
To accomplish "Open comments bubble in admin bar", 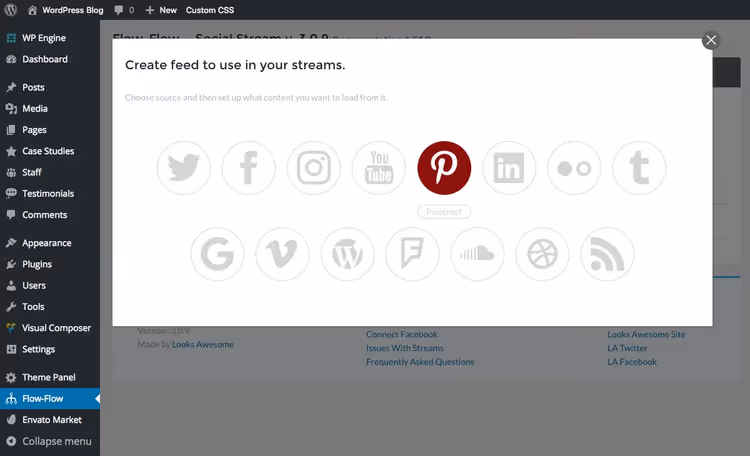I will (124, 10).
